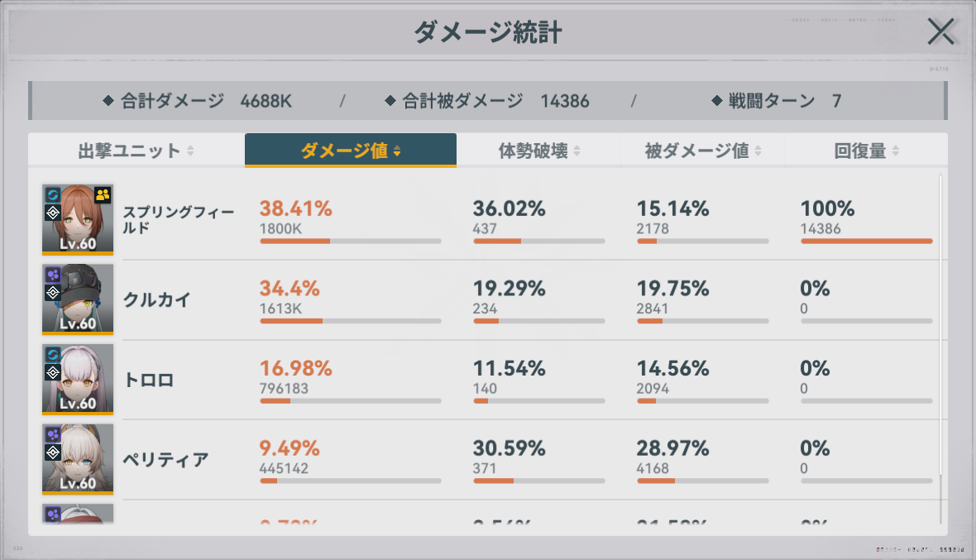Click the purple element icon on ペリティア's portrait
This screenshot has height=560, width=976.
[53, 434]
